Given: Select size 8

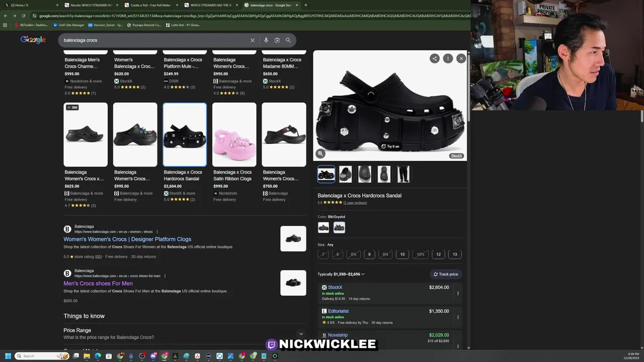Looking at the screenshot, I should coord(338,254).
